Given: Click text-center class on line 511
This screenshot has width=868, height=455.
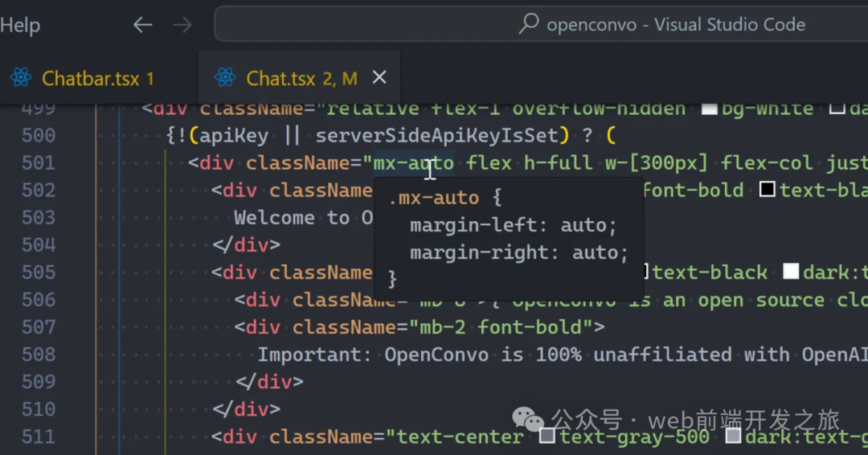Looking at the screenshot, I should click(460, 437).
